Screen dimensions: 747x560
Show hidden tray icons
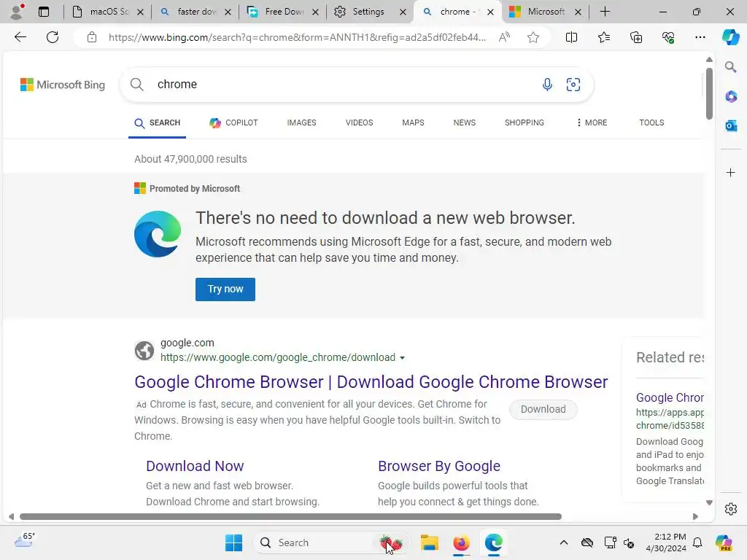pyautogui.click(x=564, y=542)
